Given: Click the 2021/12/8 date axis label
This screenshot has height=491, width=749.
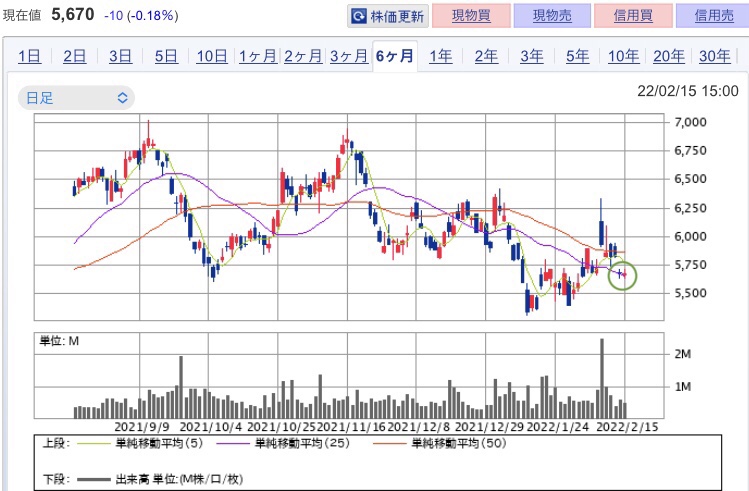Looking at the screenshot, I should click(x=419, y=427).
